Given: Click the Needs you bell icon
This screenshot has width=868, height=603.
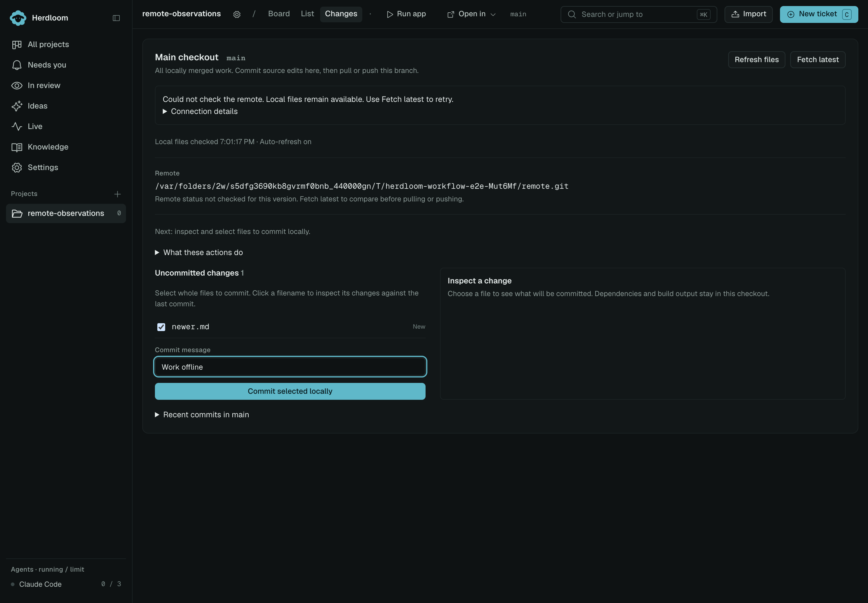Looking at the screenshot, I should [x=17, y=65].
